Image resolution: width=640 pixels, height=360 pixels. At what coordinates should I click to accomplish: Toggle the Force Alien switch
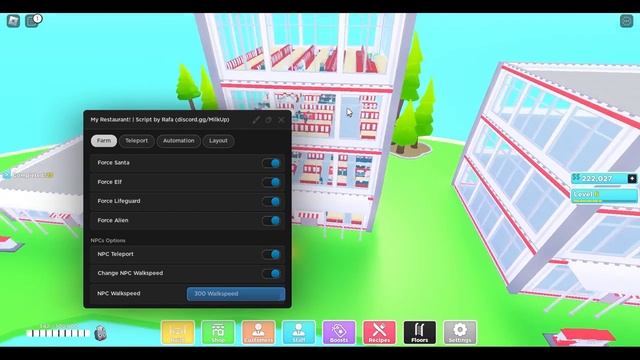click(x=271, y=220)
